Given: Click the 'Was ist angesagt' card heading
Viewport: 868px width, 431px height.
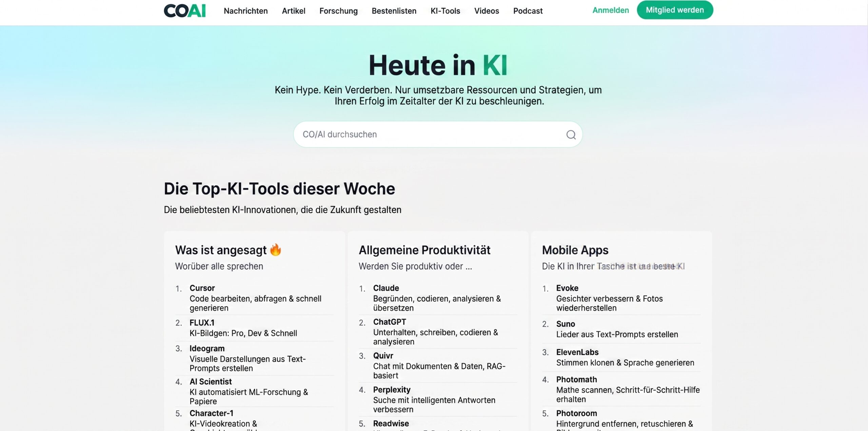Looking at the screenshot, I should [x=221, y=250].
